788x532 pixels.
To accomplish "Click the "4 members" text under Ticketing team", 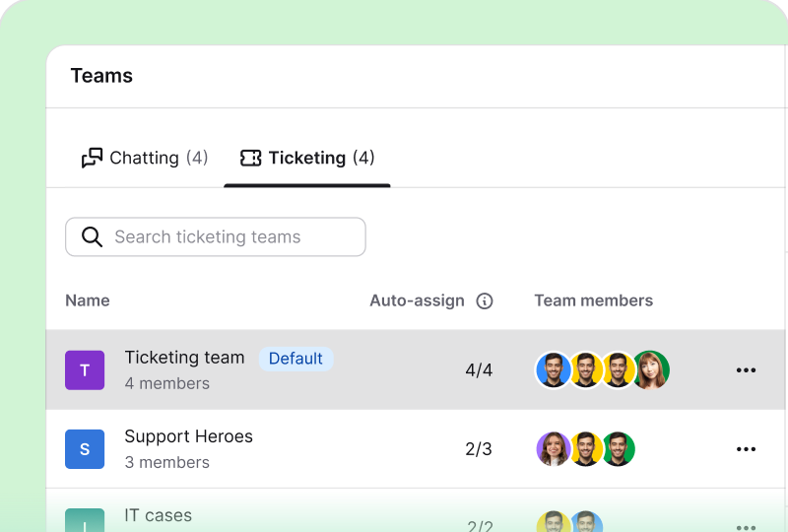I will (x=167, y=383).
